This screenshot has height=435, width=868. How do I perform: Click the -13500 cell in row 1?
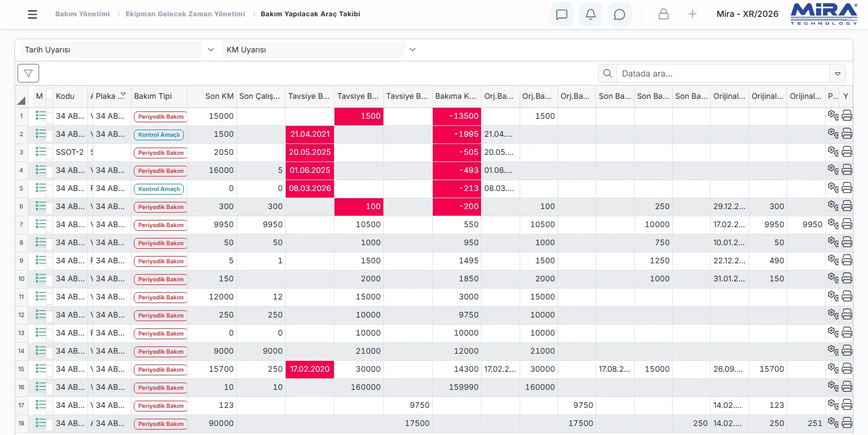tap(457, 116)
